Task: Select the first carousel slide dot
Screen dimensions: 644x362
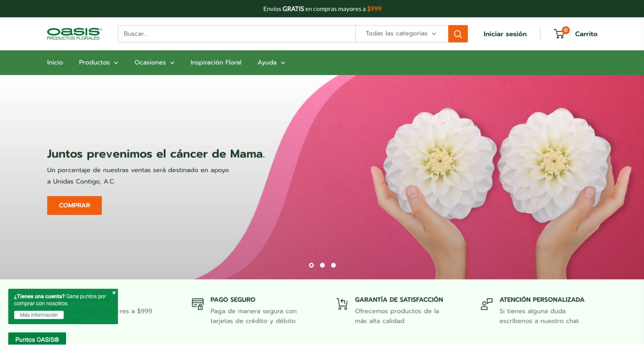Action: pos(311,265)
